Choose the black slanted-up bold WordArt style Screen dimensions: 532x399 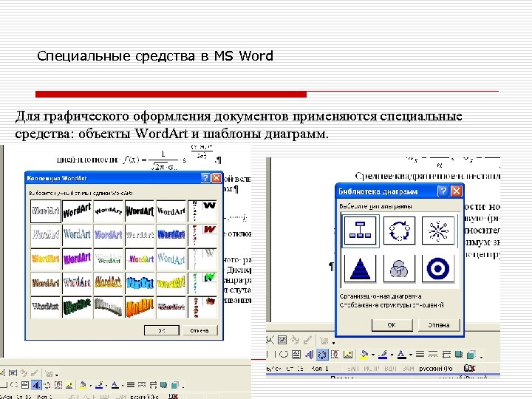[x=77, y=211]
